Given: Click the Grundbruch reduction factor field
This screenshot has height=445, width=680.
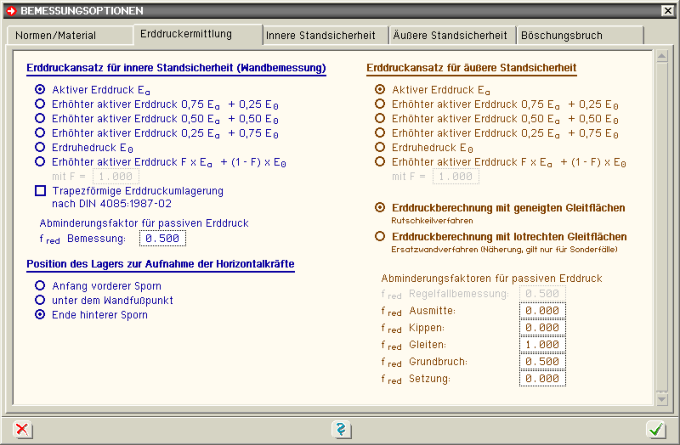Looking at the screenshot, I should point(542,361).
